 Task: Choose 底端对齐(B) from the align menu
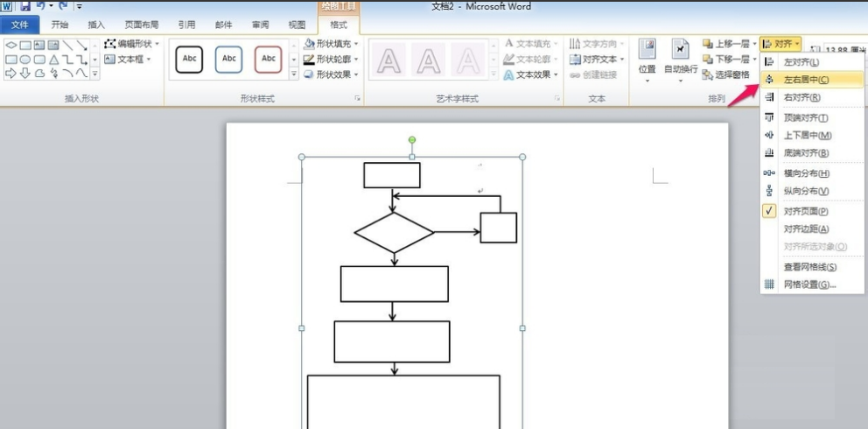point(812,153)
